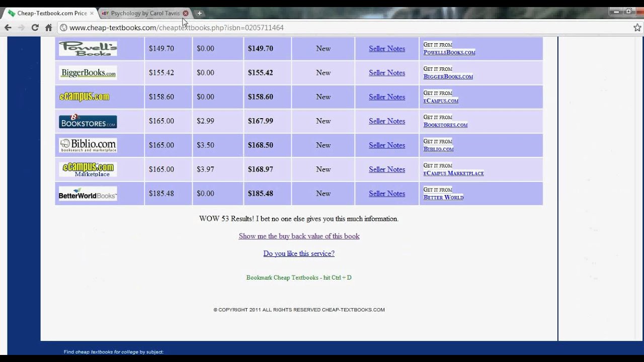
Task: Follow the BiggerBooks.com purchase link
Action: [x=448, y=76]
